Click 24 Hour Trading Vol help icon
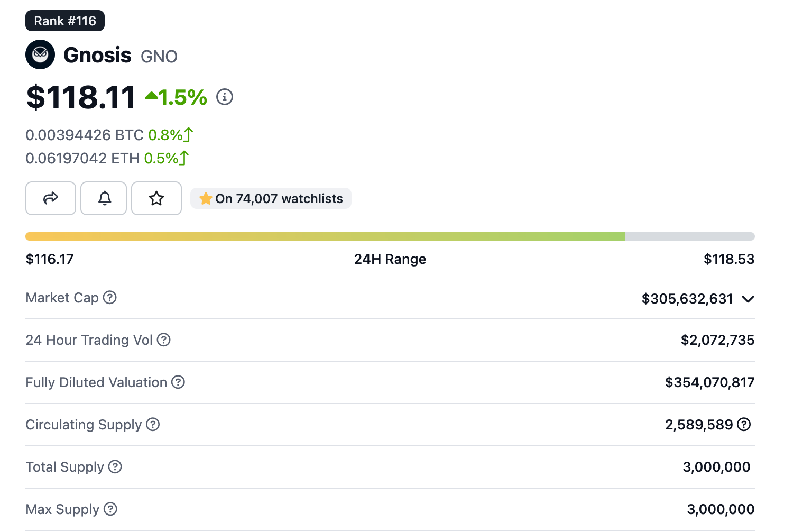 coord(164,340)
